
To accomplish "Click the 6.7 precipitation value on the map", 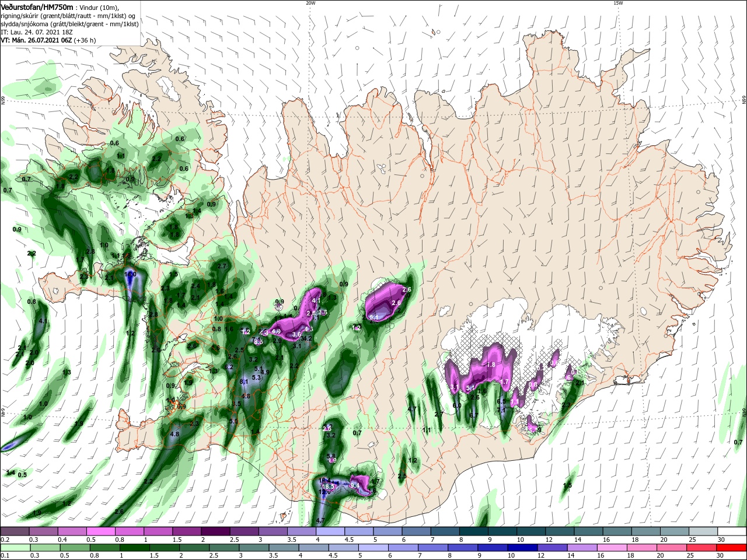I will [474, 415].
